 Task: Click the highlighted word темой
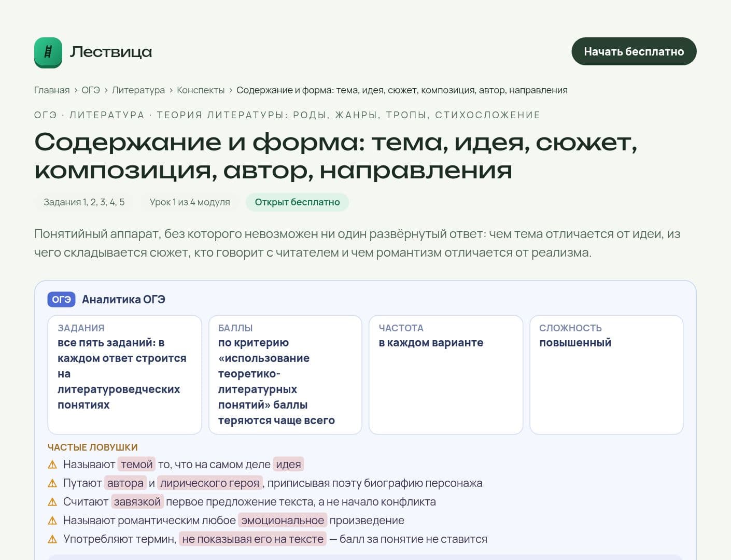pyautogui.click(x=137, y=465)
